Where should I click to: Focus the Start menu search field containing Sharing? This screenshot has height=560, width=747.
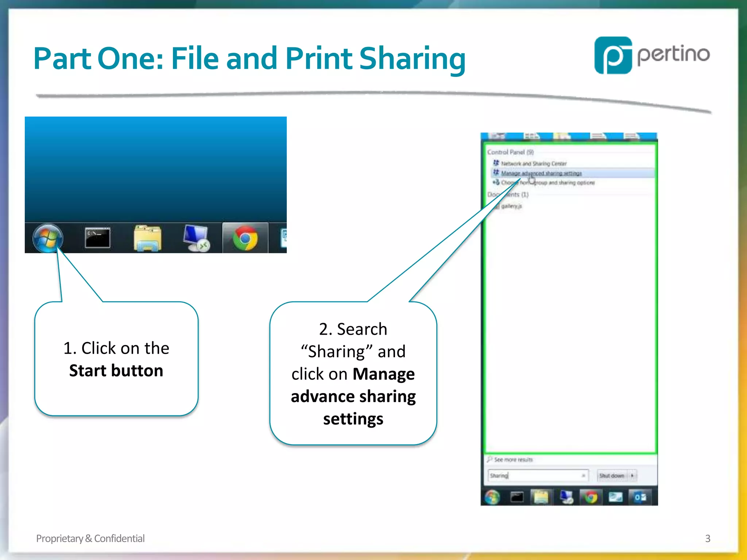coord(538,475)
